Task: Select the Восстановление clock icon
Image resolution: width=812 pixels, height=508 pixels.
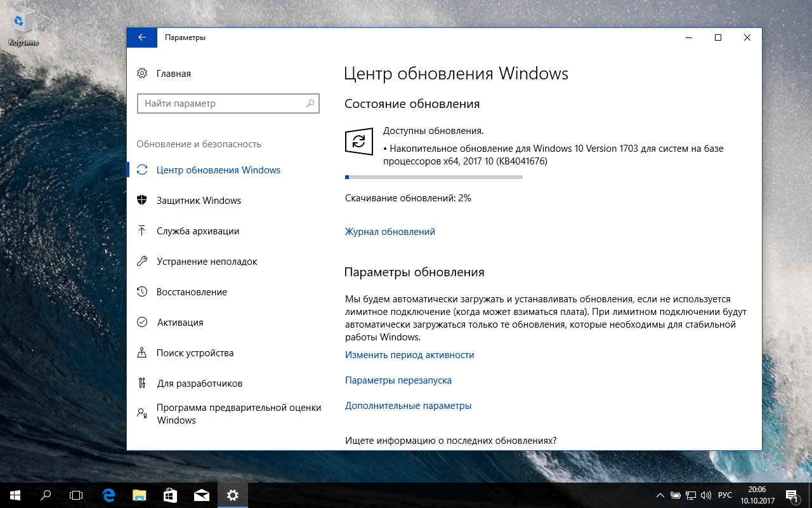Action: tap(143, 291)
